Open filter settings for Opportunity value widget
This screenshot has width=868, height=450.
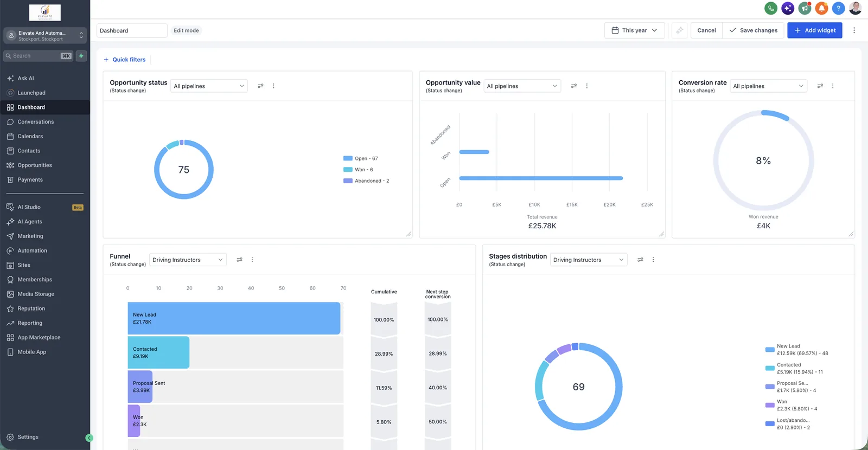click(x=574, y=86)
